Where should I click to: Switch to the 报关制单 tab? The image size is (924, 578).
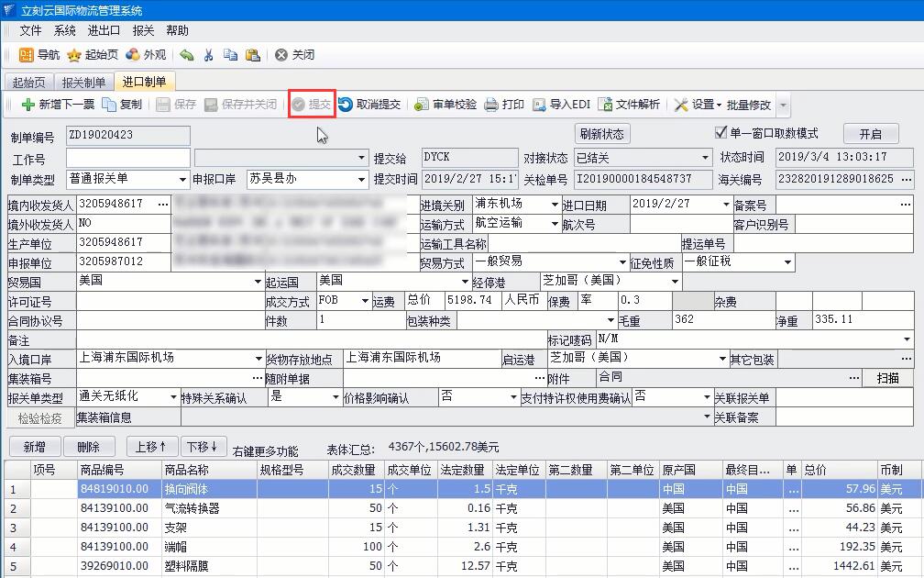click(x=83, y=83)
